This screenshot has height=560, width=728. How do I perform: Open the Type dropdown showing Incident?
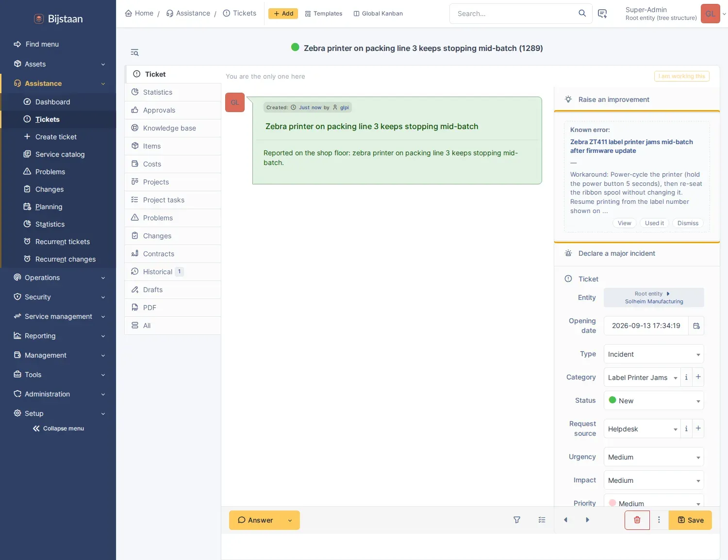[x=654, y=354]
